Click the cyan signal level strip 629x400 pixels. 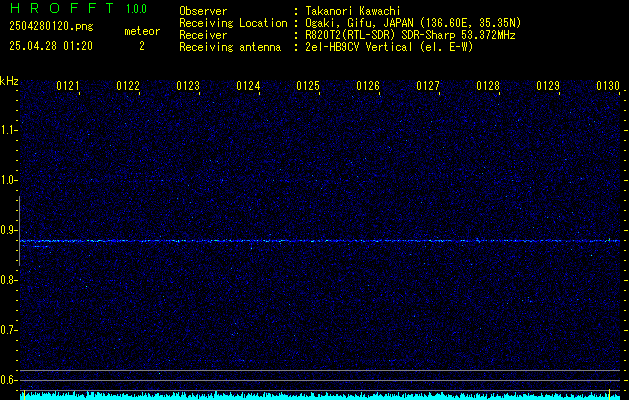point(320,396)
